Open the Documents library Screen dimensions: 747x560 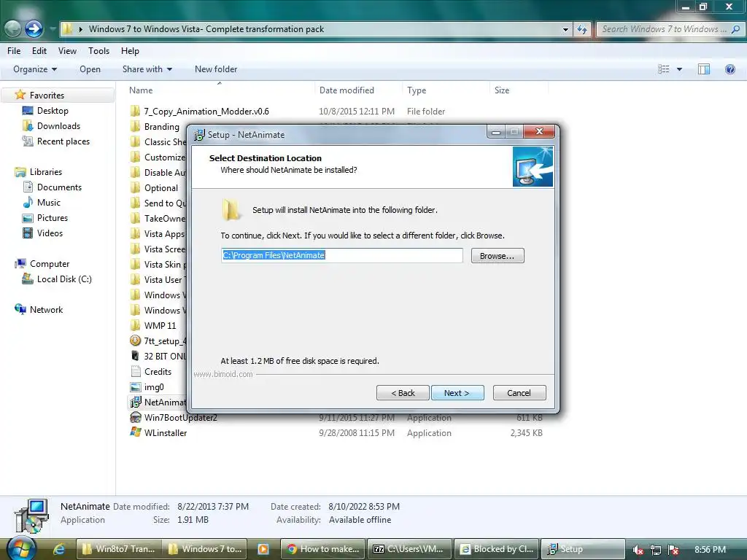59,187
